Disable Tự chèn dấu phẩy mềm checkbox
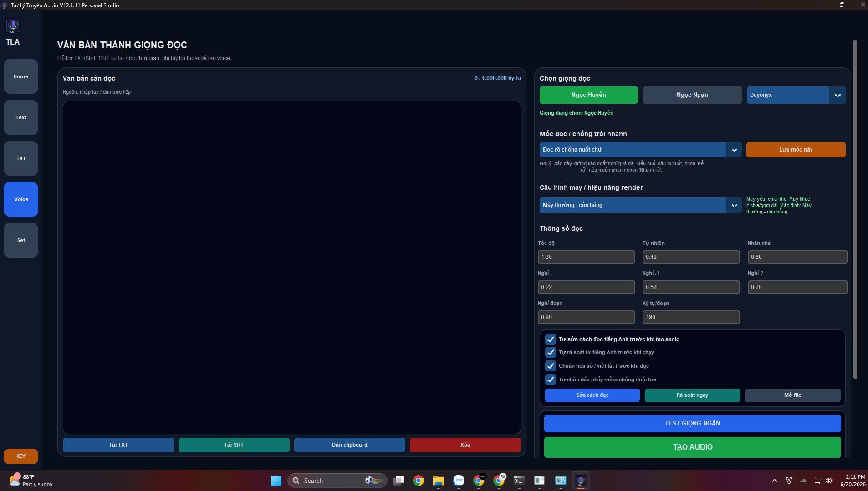The width and height of the screenshot is (868, 491). coord(550,380)
